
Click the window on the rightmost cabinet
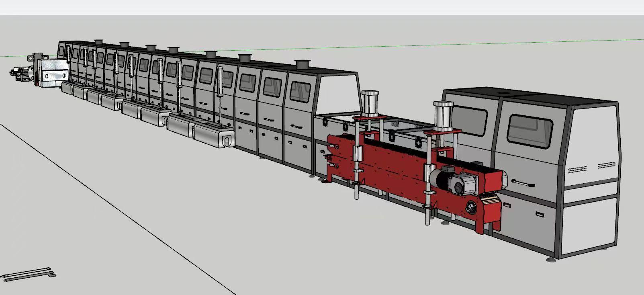click(x=530, y=129)
